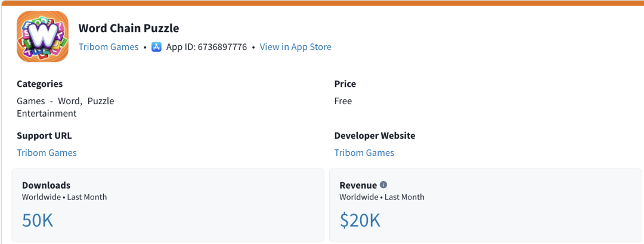The height and width of the screenshot is (244, 644).
Task: Click the 50K downloads value
Action: click(x=38, y=220)
